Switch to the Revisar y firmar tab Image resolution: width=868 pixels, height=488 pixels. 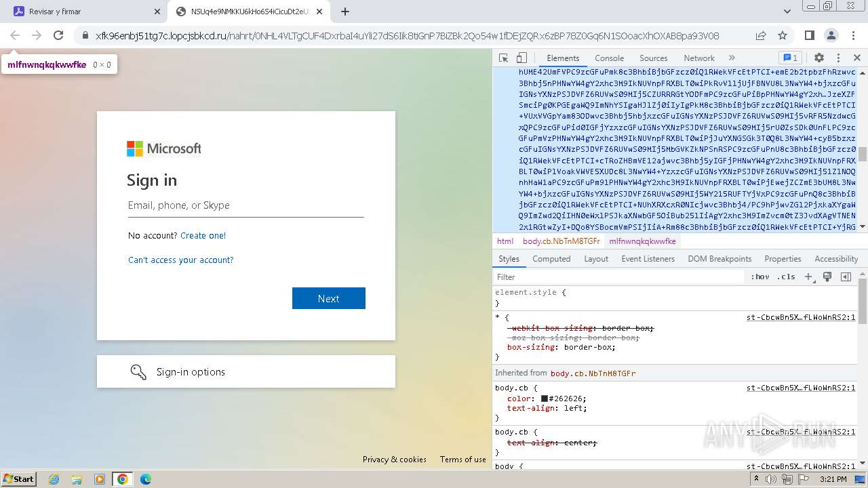tap(85, 12)
